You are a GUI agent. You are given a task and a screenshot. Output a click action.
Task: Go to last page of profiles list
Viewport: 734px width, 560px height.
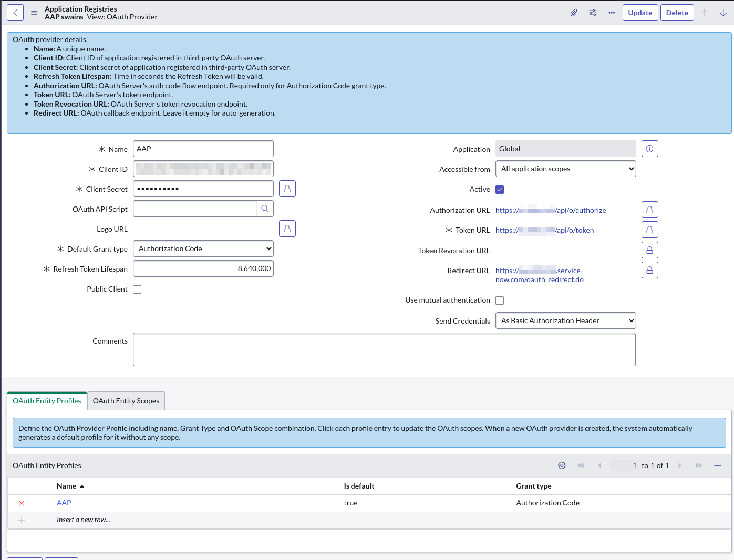699,465
